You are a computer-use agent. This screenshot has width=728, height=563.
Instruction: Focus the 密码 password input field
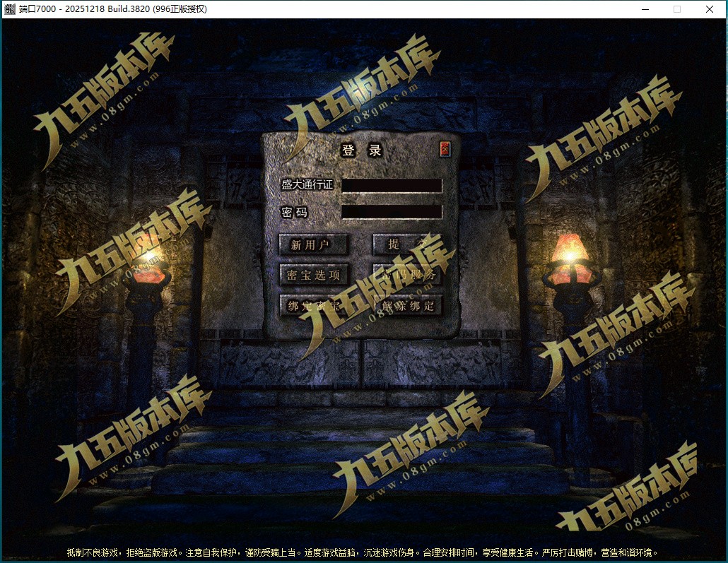point(392,212)
